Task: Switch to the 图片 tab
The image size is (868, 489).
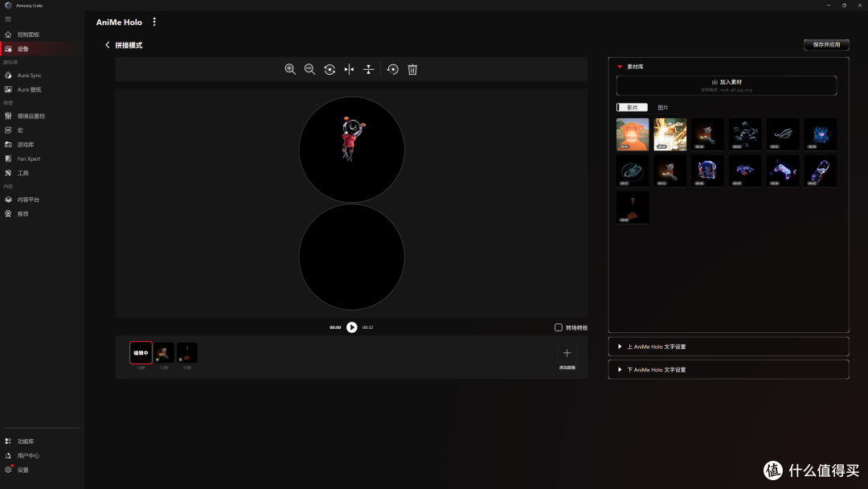Action: pos(663,108)
